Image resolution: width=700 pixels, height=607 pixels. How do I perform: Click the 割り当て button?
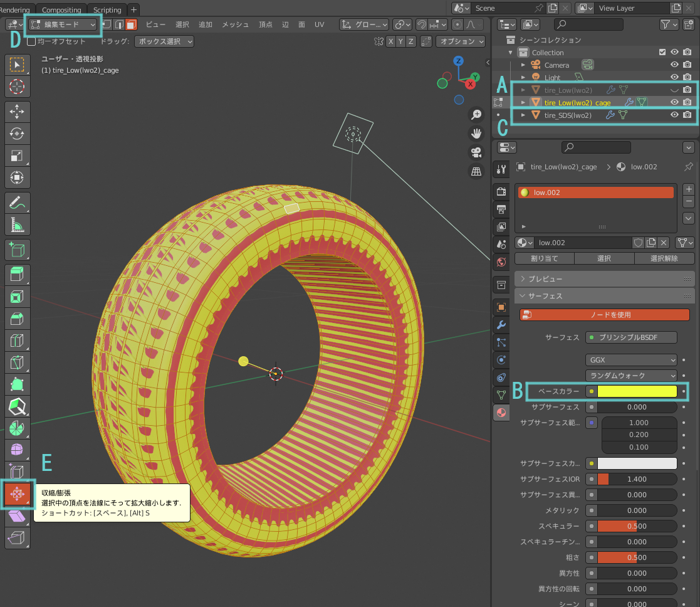[544, 258]
